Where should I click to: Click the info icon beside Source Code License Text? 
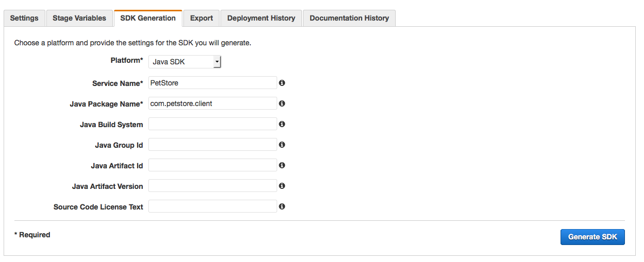[x=282, y=206]
